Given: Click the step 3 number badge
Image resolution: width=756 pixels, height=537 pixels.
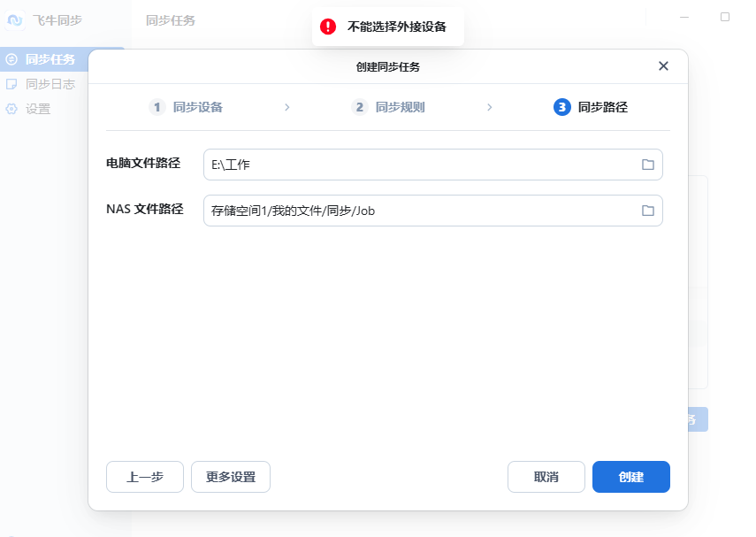Looking at the screenshot, I should click(x=562, y=107).
